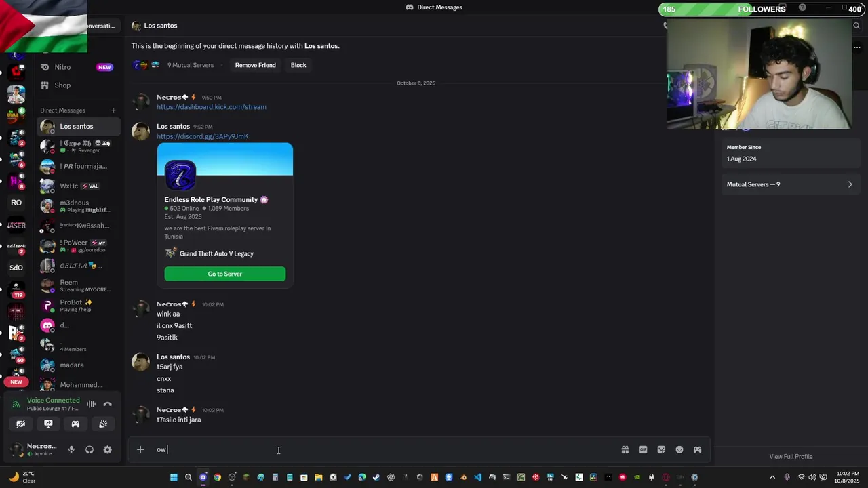Open Steam from taskbar
Viewport: 868px width, 488px height.
(x=376, y=477)
